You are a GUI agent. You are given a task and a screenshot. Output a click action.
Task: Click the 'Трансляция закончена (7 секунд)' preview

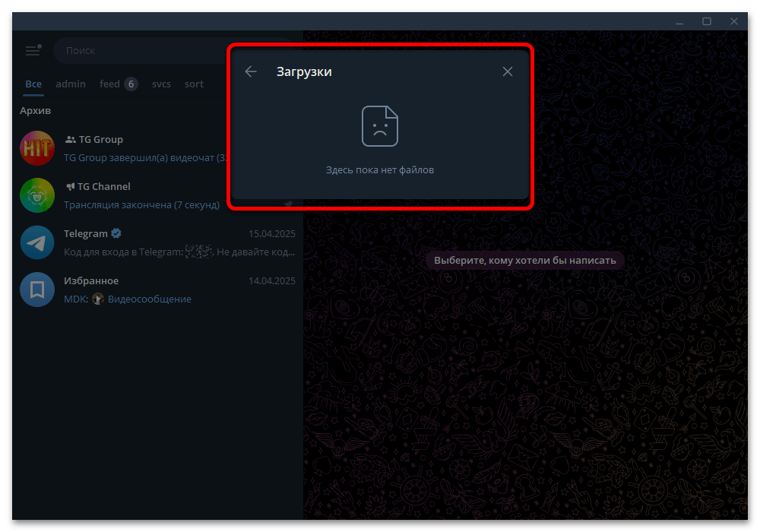tap(141, 205)
